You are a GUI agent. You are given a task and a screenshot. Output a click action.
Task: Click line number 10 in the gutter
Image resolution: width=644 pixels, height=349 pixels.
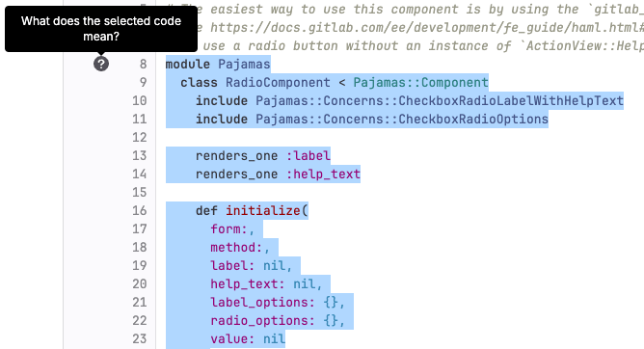tap(139, 100)
